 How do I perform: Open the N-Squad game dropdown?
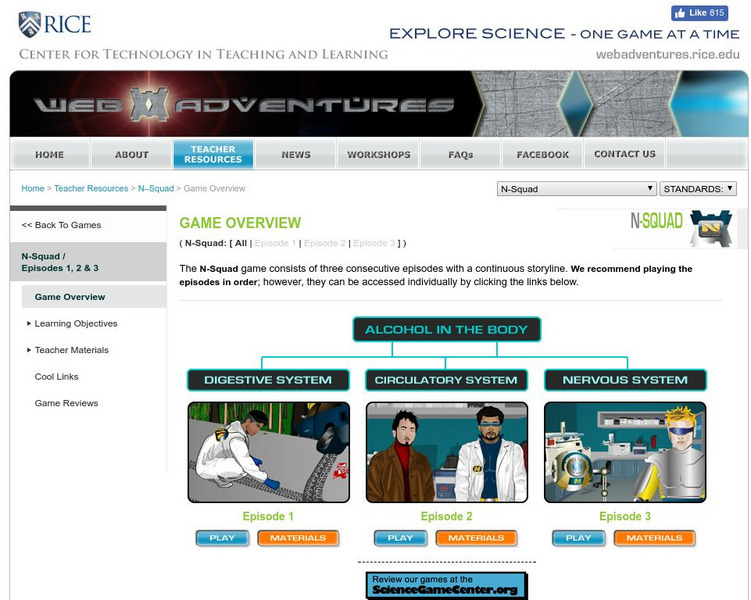coord(576,189)
